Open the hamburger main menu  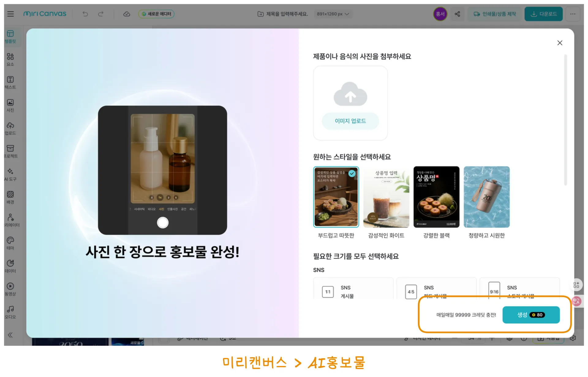tap(10, 14)
